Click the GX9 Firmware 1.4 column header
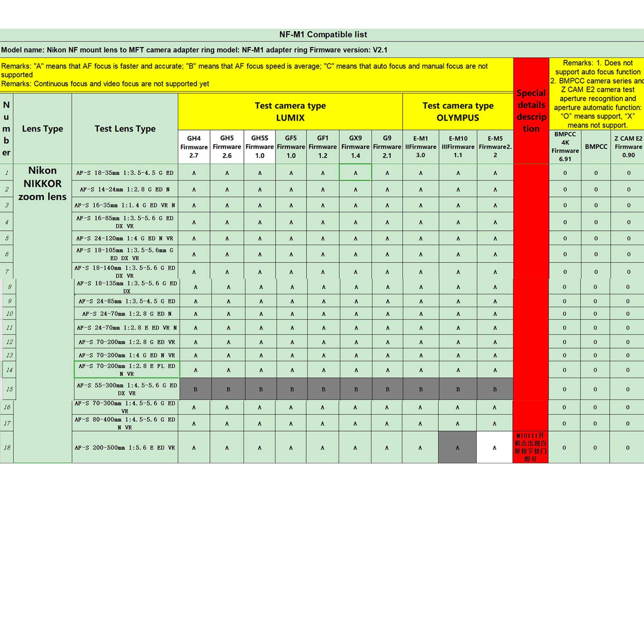 (355, 147)
